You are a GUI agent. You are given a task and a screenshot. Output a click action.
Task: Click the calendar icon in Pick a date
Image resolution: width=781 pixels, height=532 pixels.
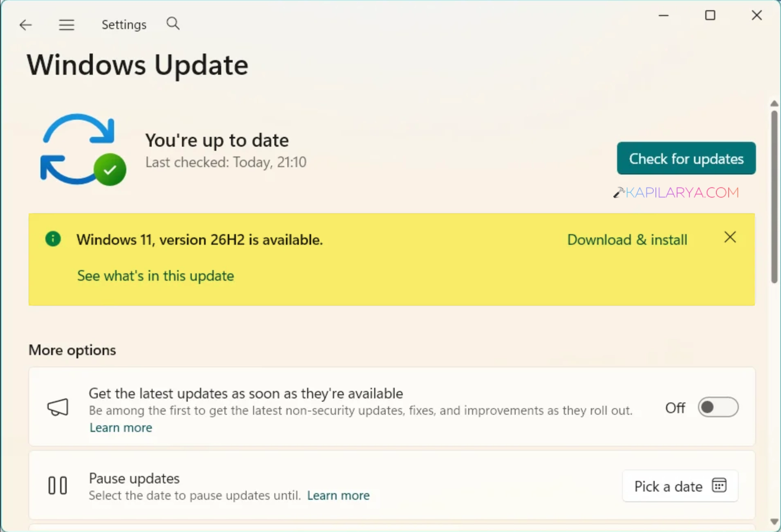719,485
